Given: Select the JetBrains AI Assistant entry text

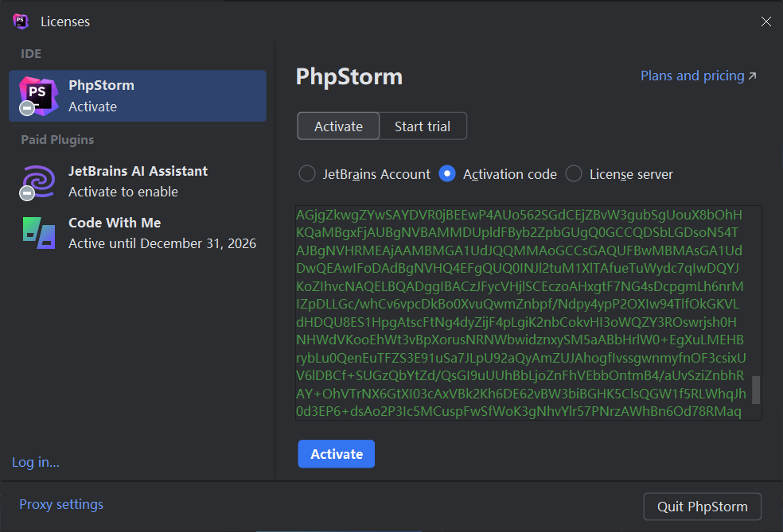Looking at the screenshot, I should tap(138, 171).
